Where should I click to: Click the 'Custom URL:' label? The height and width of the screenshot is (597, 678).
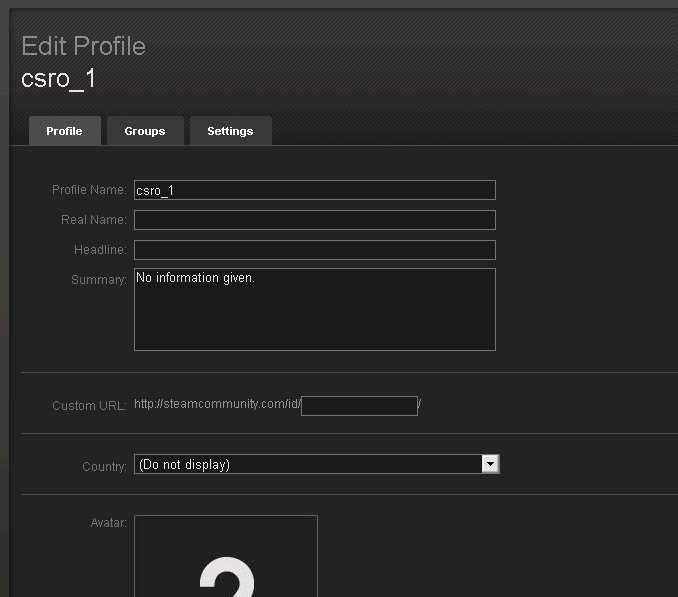coord(89,405)
